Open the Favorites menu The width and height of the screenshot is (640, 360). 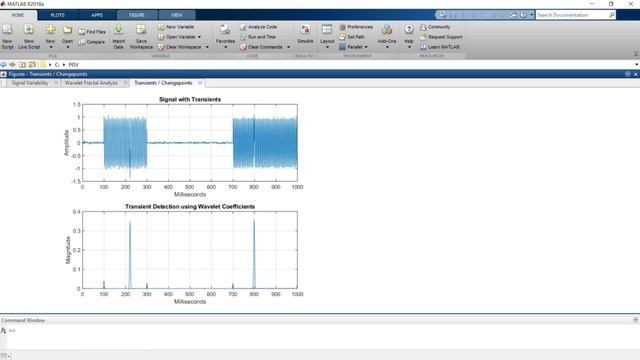click(225, 36)
